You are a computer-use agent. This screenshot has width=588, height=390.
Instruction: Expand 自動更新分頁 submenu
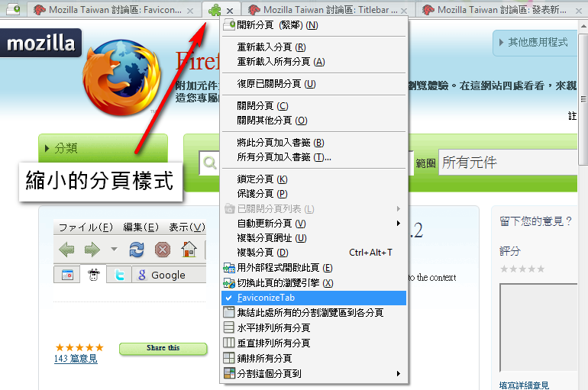tap(314, 224)
